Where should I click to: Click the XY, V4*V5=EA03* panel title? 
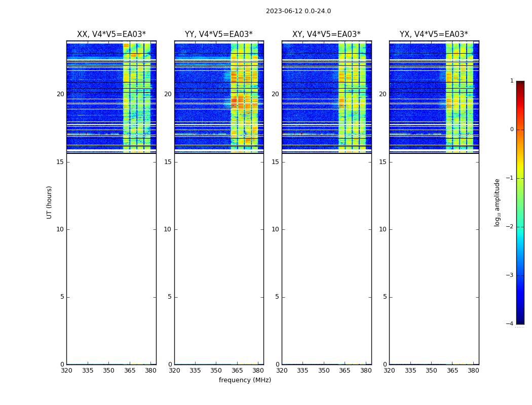[326, 34]
